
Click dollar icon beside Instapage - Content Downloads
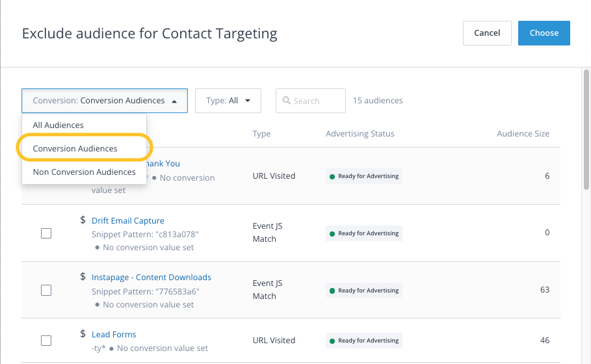click(x=83, y=277)
